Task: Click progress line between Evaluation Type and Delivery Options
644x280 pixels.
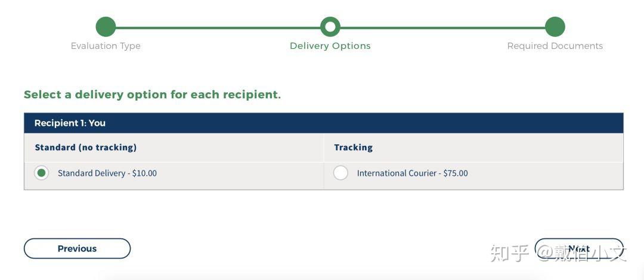Action: 218,27
